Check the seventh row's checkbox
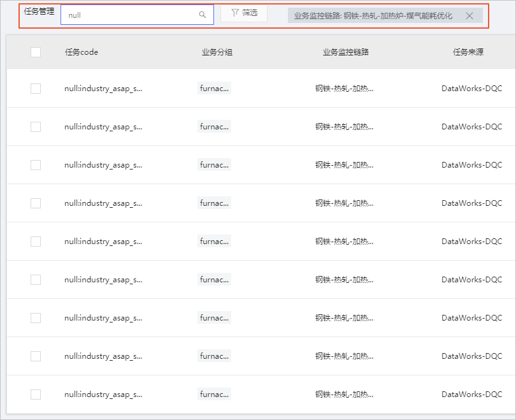Image resolution: width=516 pixels, height=420 pixels. (36, 317)
